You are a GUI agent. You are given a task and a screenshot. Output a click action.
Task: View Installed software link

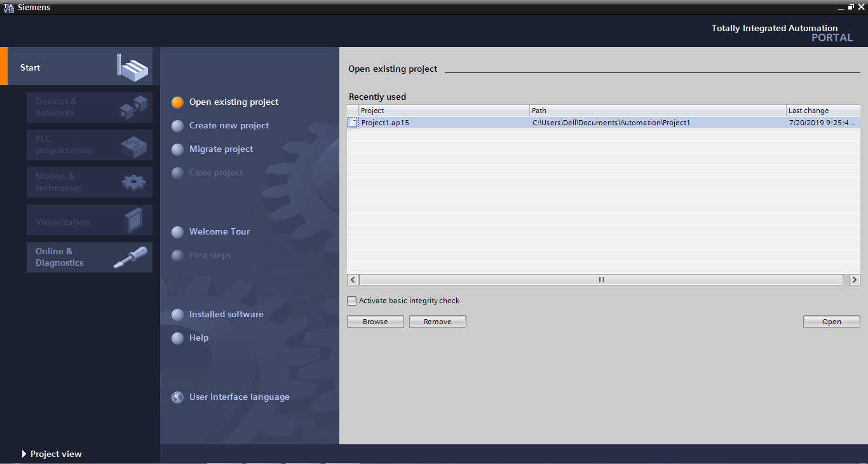(x=226, y=314)
